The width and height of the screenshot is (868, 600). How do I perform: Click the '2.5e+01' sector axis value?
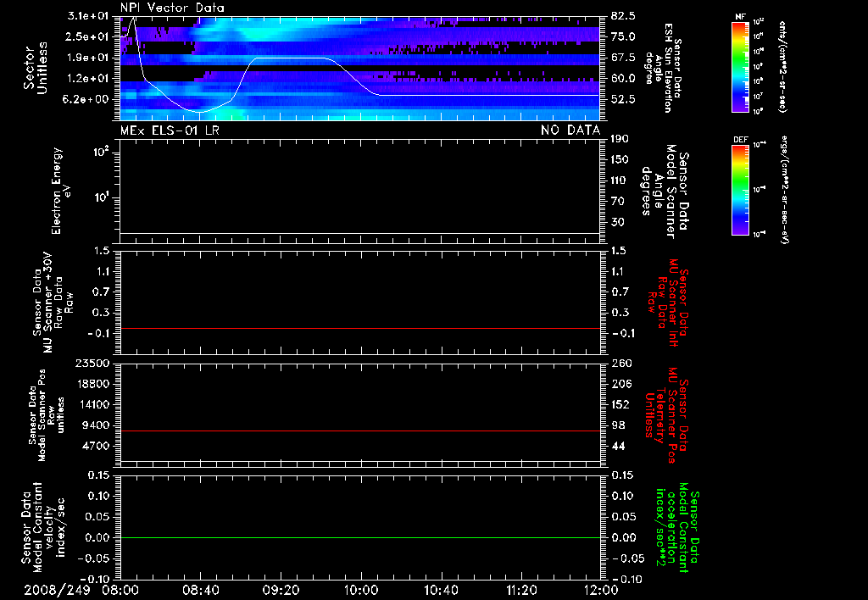[88, 36]
